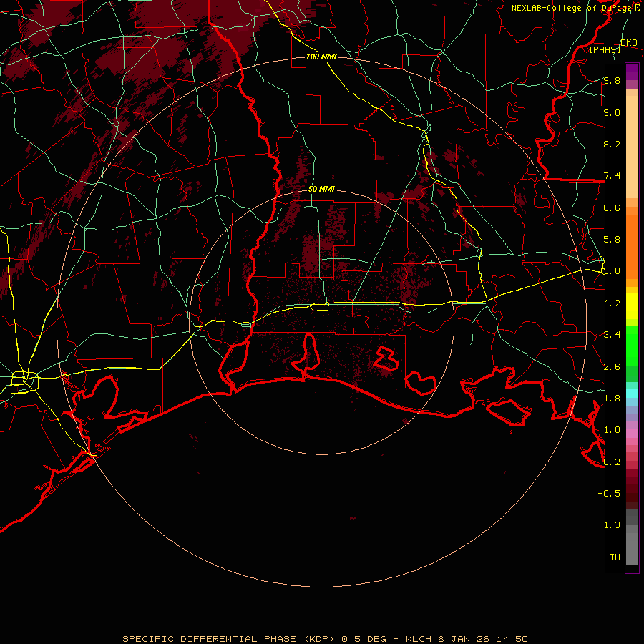Image resolution: width=644 pixels, height=644 pixels.
Task: Click the 3.4 scale value
Action: (x=612, y=335)
